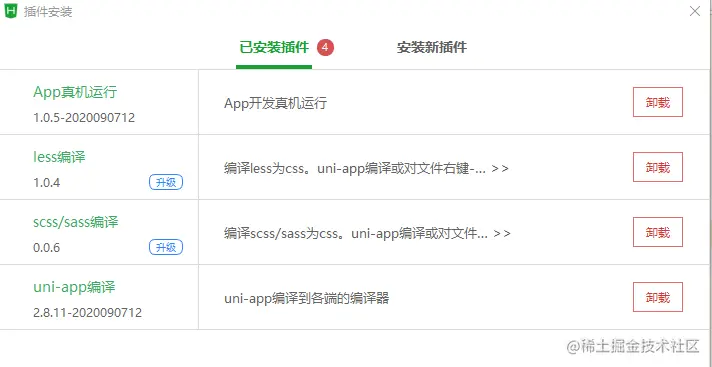Expand the less编译 description with >>
This screenshot has width=712, height=367.
tap(500, 169)
